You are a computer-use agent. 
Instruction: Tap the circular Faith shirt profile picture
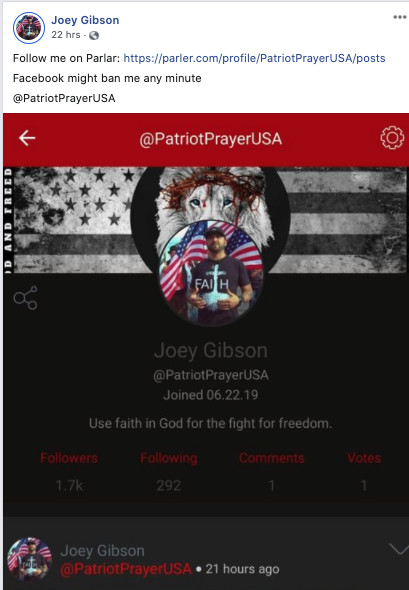point(211,272)
